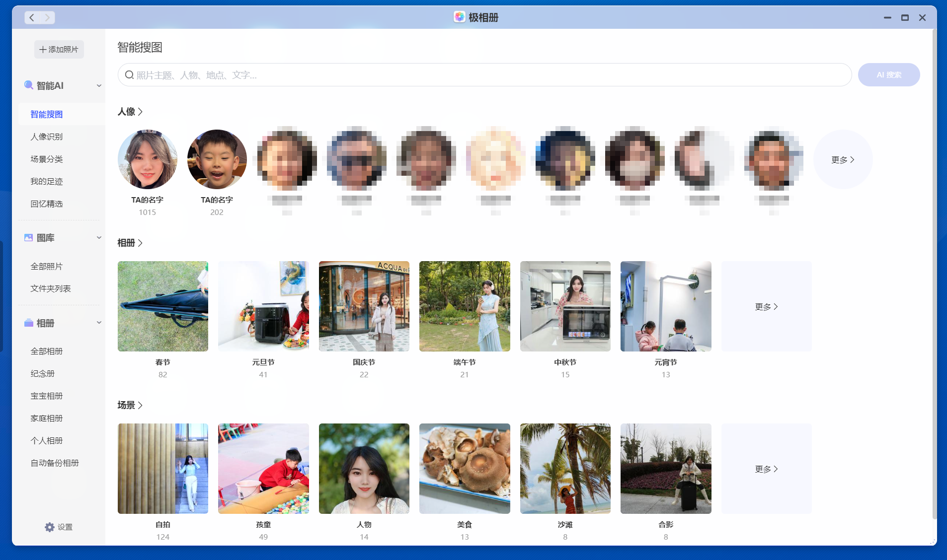Open 回忆精选 memory highlights
The height and width of the screenshot is (560, 947).
click(x=47, y=204)
